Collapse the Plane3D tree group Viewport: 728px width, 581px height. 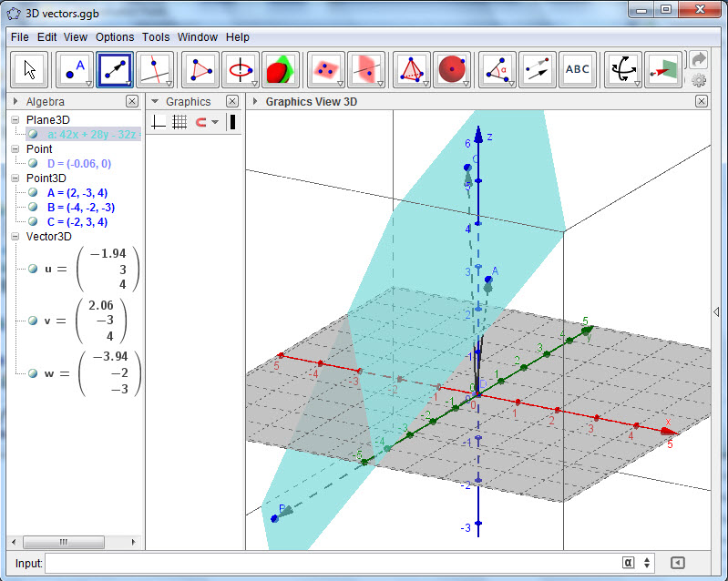(x=15, y=119)
